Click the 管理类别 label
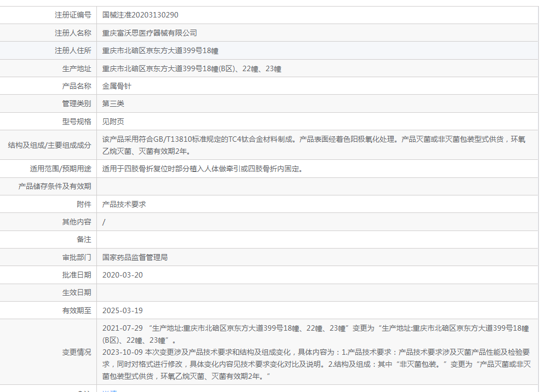Image resolution: width=540 pixels, height=392 pixels. pos(77,103)
